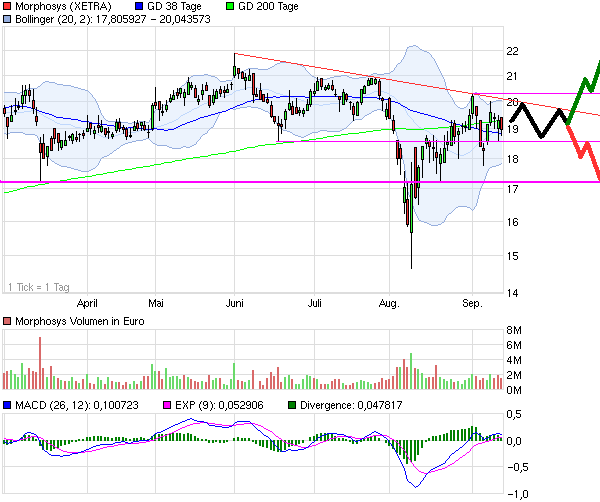Click the April label on the time axis
Screen dimensions: 600x502
coord(87,303)
